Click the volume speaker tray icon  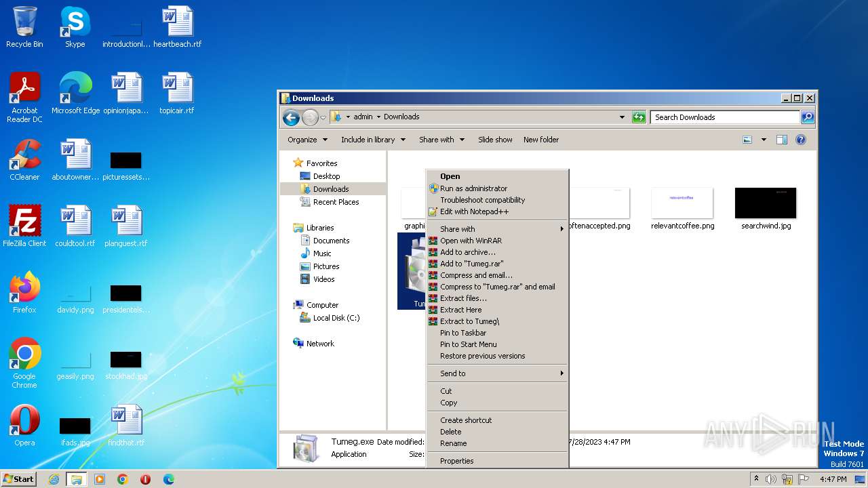[771, 479]
